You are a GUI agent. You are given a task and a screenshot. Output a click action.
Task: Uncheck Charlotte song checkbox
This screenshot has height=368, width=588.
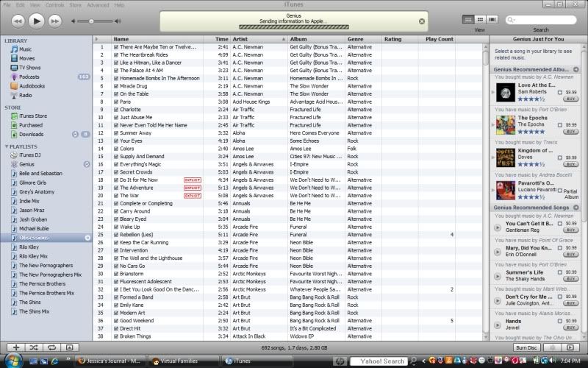116,110
